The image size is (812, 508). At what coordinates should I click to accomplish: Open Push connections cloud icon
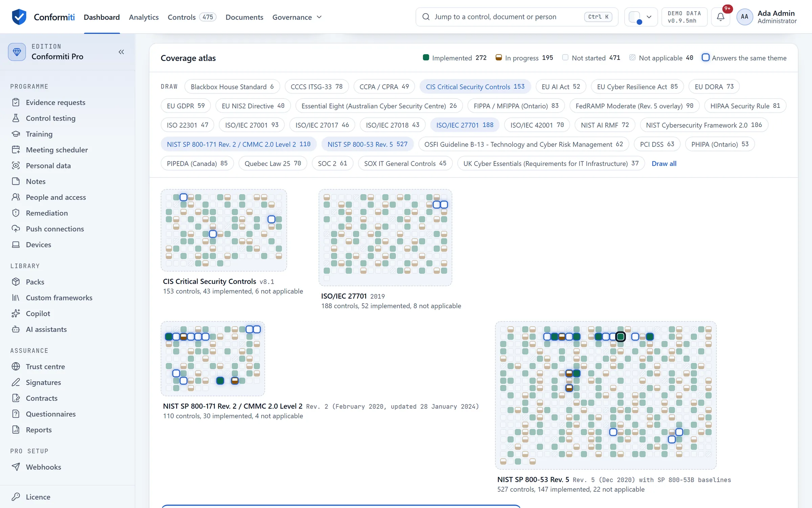pos(16,229)
